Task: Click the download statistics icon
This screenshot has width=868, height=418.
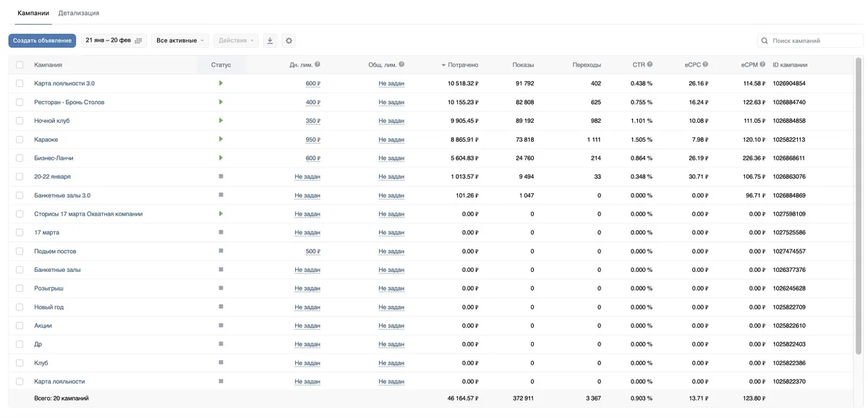Action: point(270,40)
